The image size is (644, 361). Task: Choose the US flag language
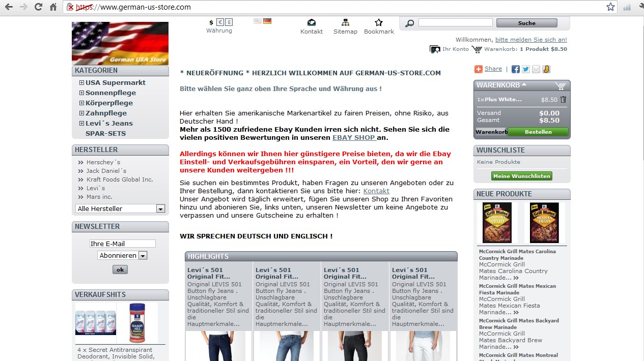point(258,21)
